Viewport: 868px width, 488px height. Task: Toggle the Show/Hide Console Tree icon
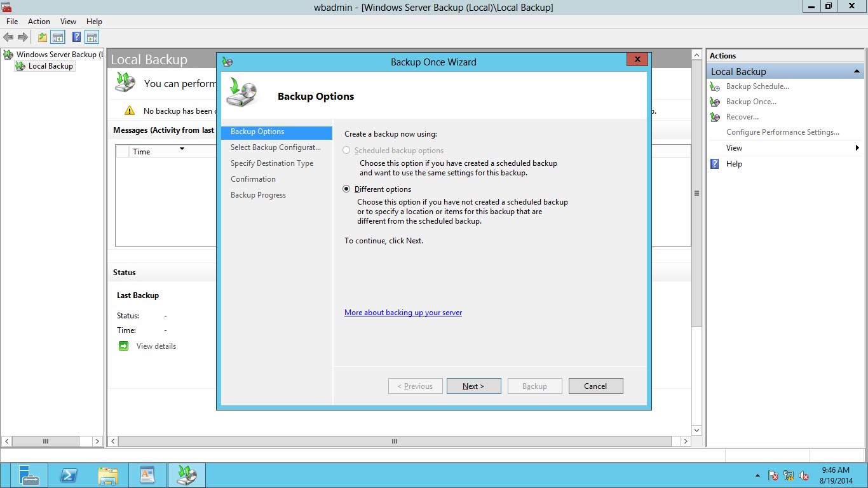58,37
